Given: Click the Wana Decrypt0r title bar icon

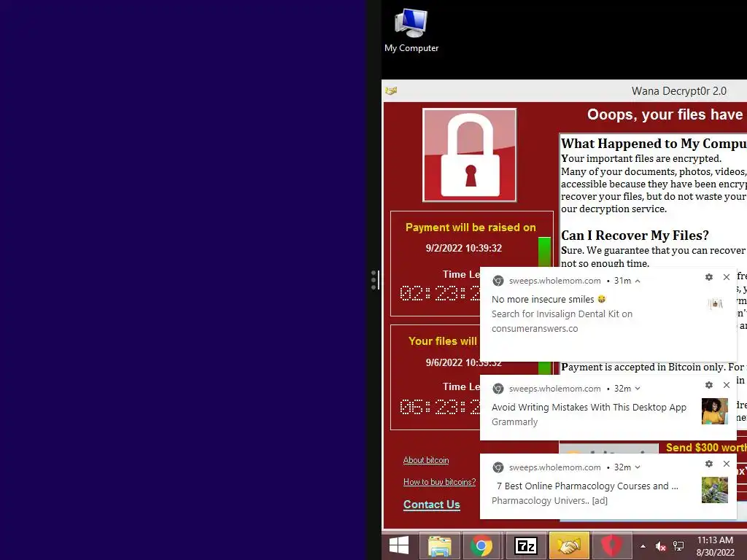Looking at the screenshot, I should pos(391,90).
